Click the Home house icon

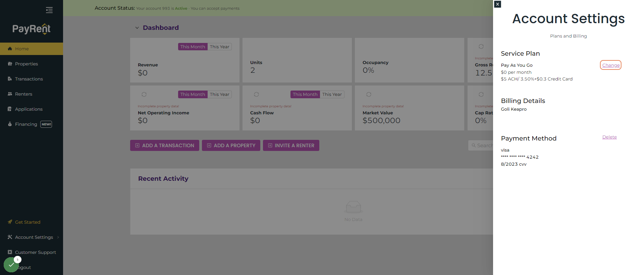coord(10,49)
